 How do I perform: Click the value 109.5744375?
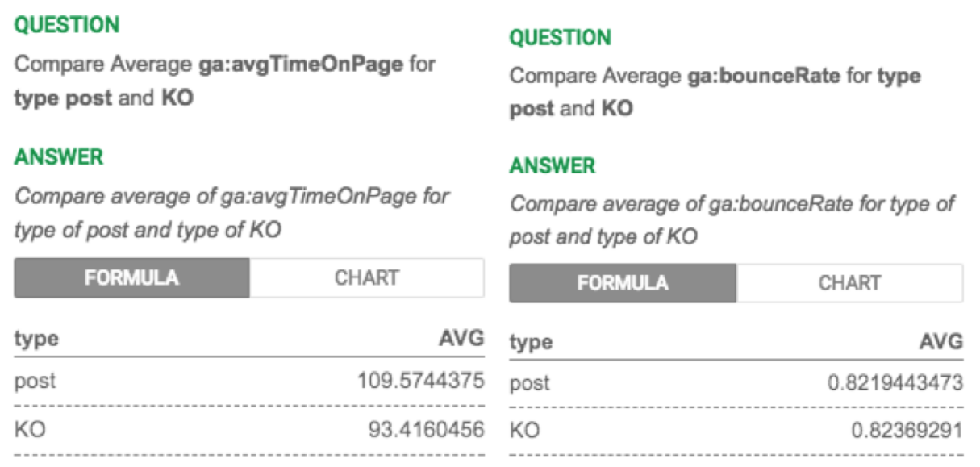(x=421, y=380)
